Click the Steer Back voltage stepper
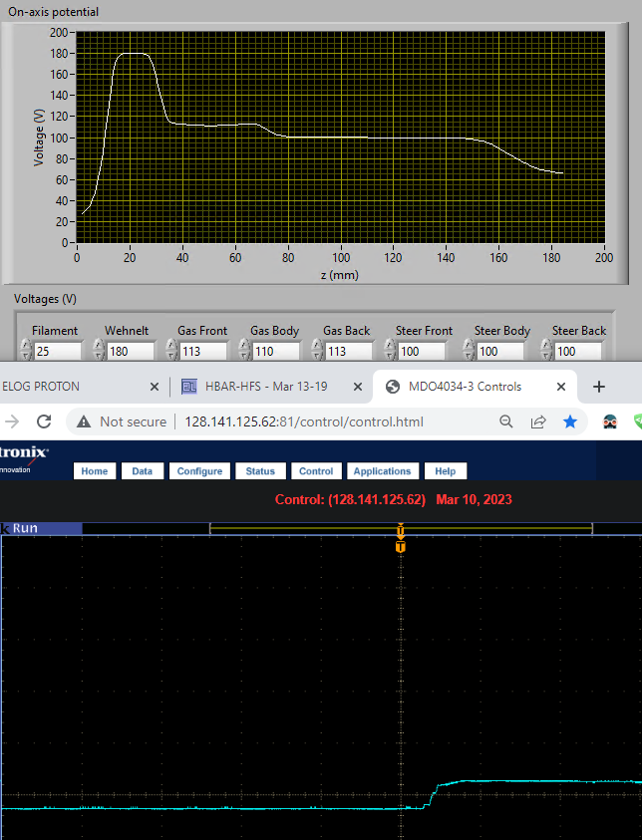642x840 pixels. coord(546,351)
